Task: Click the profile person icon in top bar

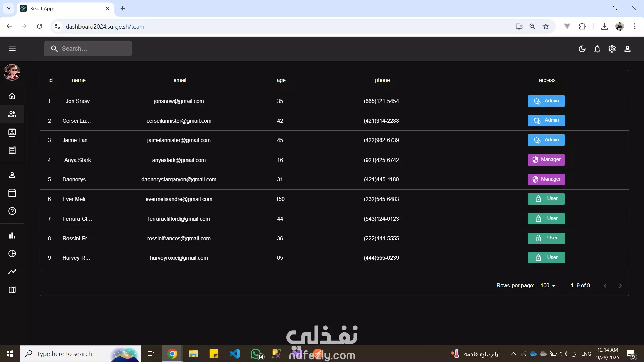Action: [627, 49]
